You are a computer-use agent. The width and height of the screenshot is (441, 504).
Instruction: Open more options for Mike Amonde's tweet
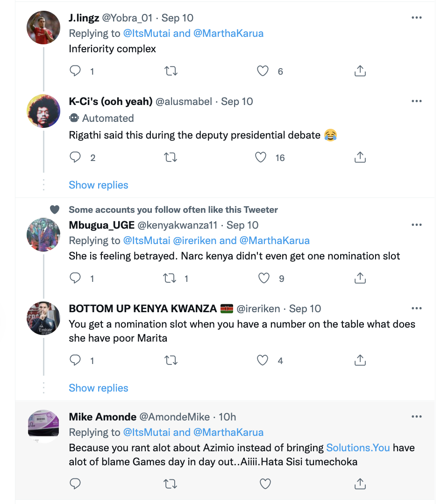pyautogui.click(x=416, y=416)
